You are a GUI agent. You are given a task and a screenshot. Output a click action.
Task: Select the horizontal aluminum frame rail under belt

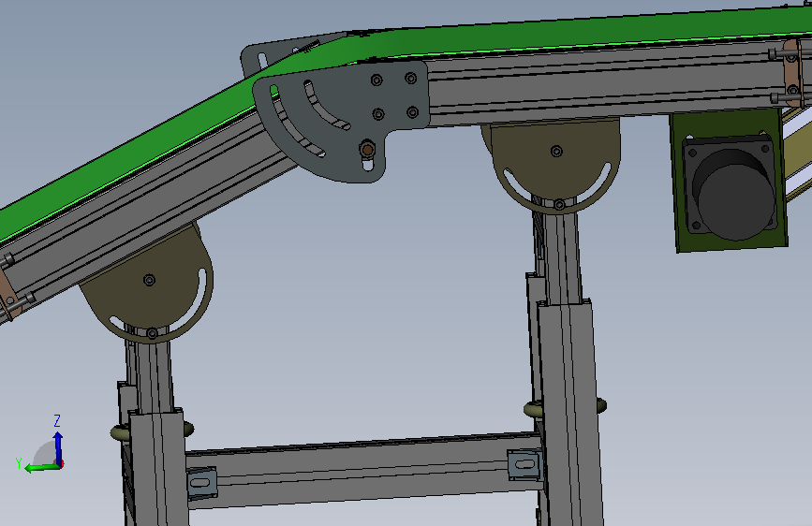[606, 85]
